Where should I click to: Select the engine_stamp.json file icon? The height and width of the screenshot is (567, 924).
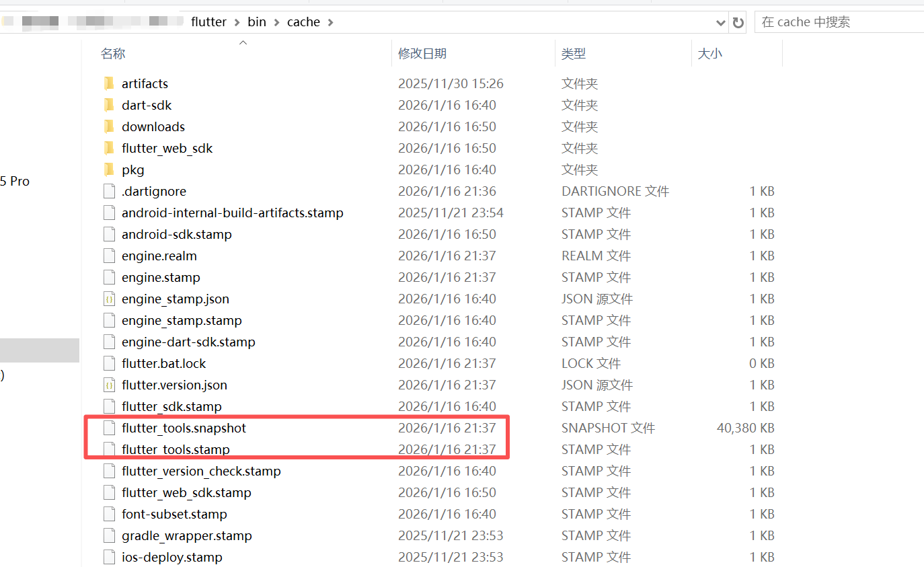click(x=109, y=299)
